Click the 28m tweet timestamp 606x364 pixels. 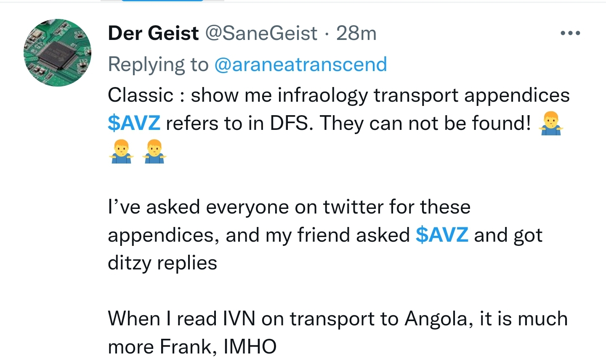pos(356,33)
